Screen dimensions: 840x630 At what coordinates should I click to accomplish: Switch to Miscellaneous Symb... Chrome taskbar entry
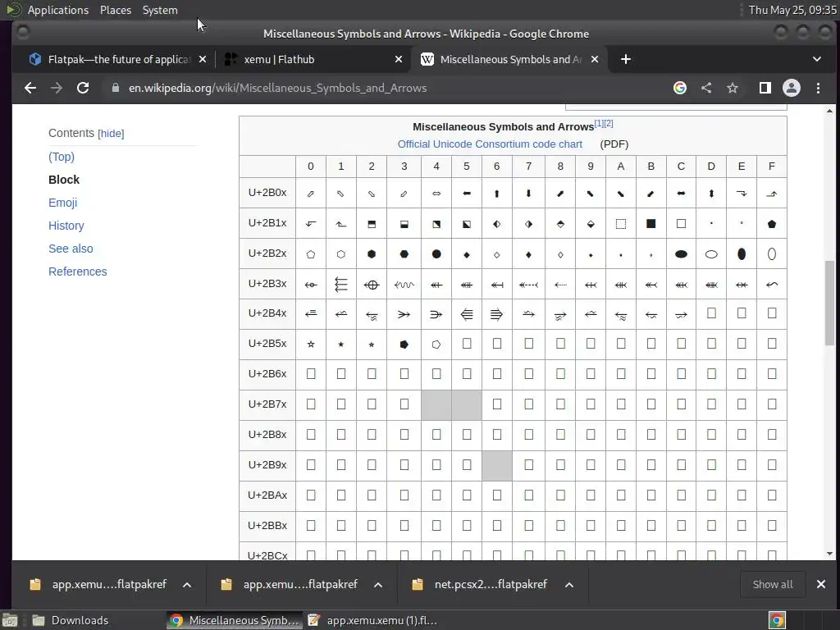[x=234, y=620]
